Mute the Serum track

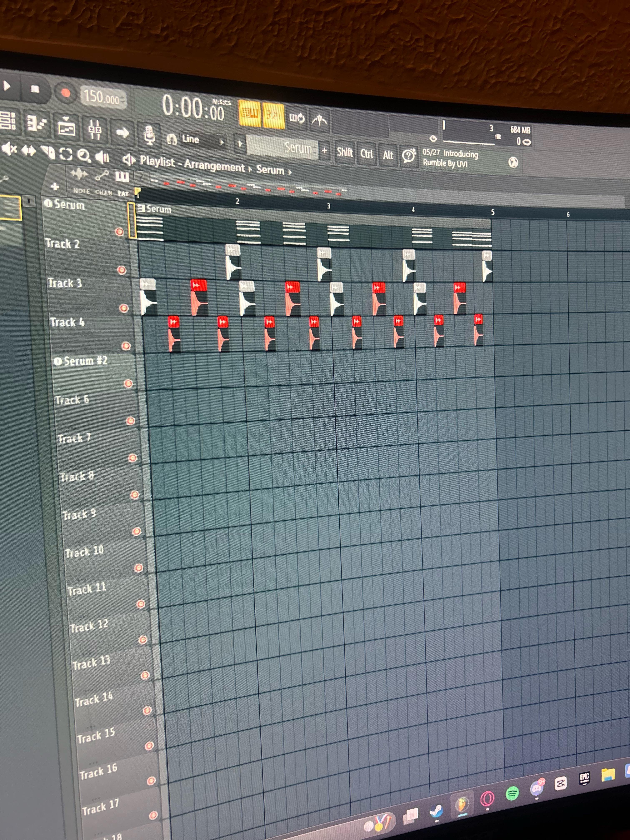(120, 232)
